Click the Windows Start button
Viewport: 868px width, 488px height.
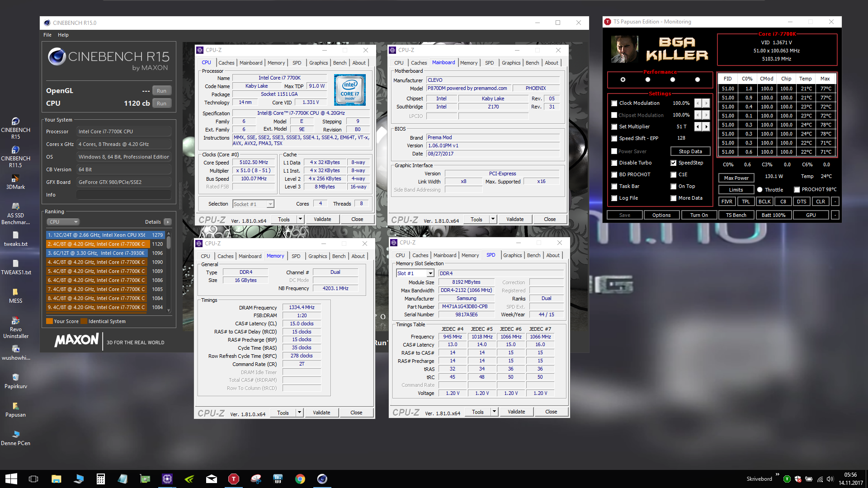point(11,479)
